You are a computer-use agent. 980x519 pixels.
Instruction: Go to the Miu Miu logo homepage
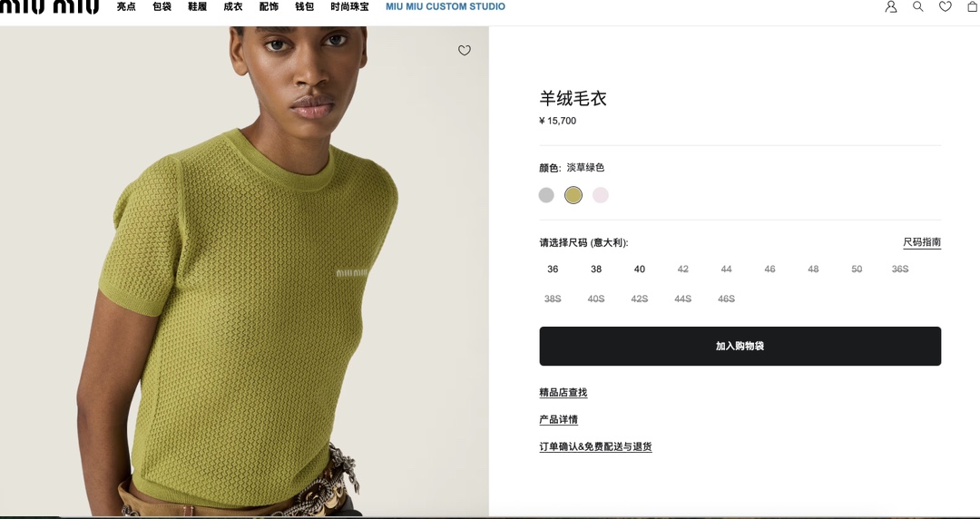click(49, 6)
